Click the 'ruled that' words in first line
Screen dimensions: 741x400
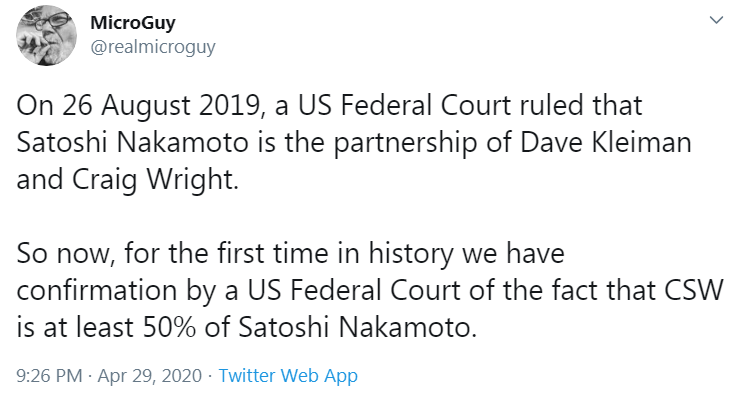(x=581, y=105)
